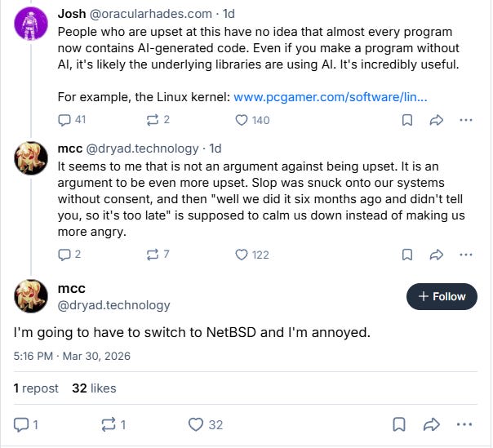The image size is (493, 448).
Task: Open the pcgamer.com article link
Action: click(x=331, y=97)
